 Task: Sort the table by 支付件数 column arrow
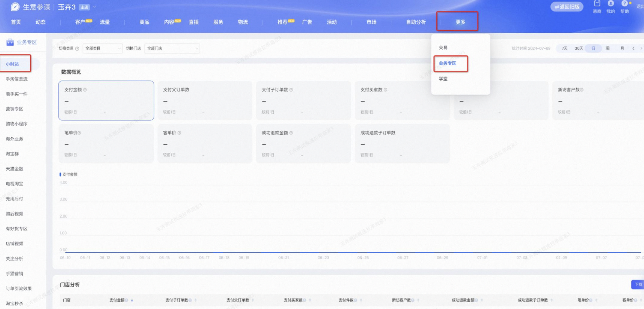pos(361,300)
